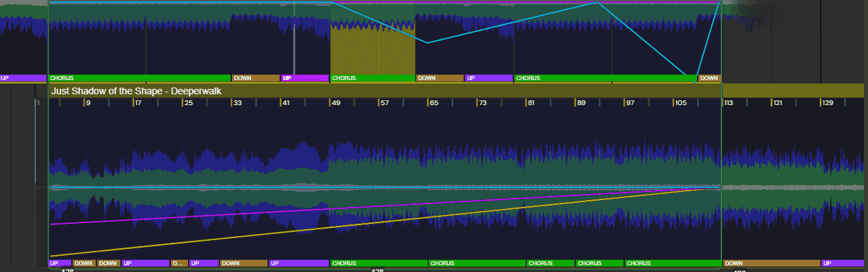
Task: Select the first UP segment in bottom track
Action: click(x=60, y=263)
